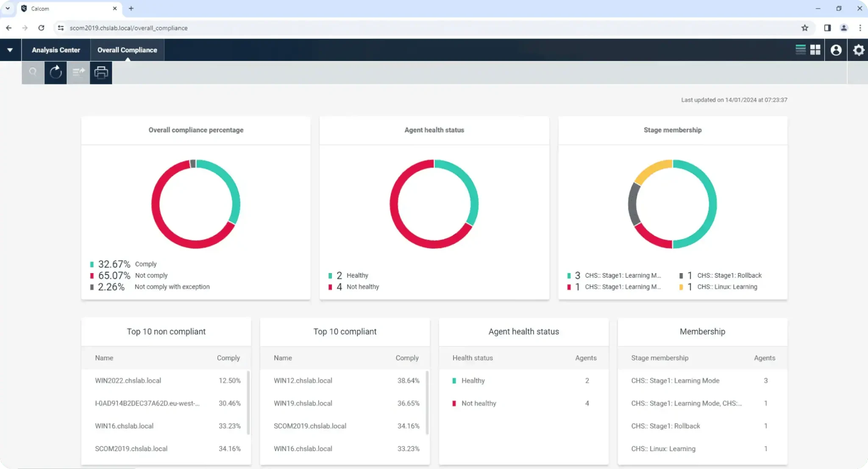Screen dimensions: 868x469
Task: Click WIN12.chslab.local in Top 10 compliant
Action: click(303, 381)
